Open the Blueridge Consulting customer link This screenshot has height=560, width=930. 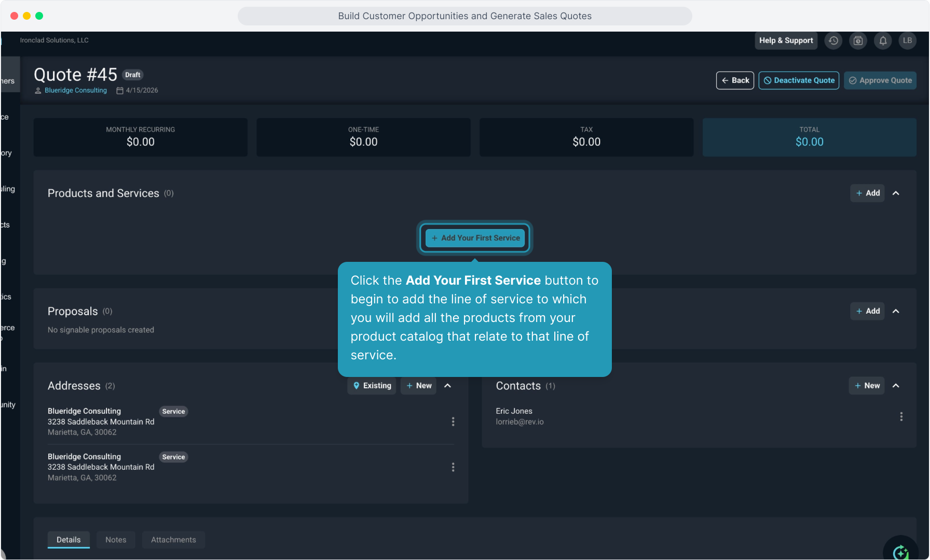(x=76, y=90)
